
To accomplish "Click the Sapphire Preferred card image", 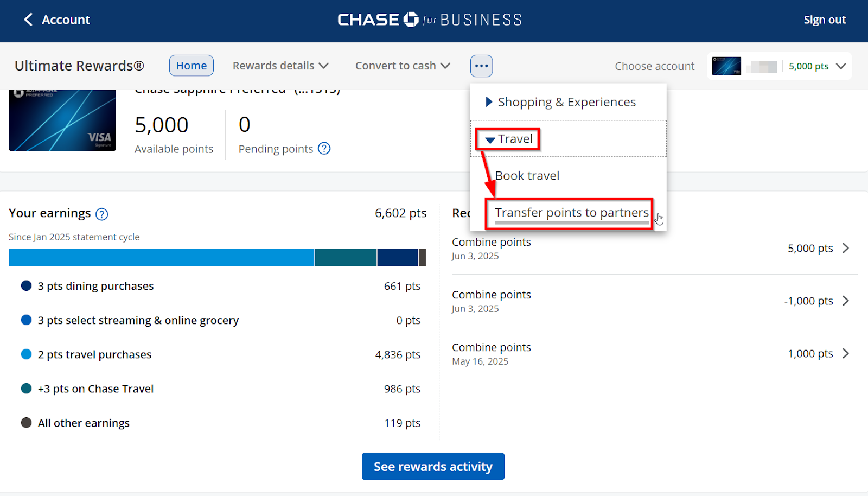I will tap(62, 120).
